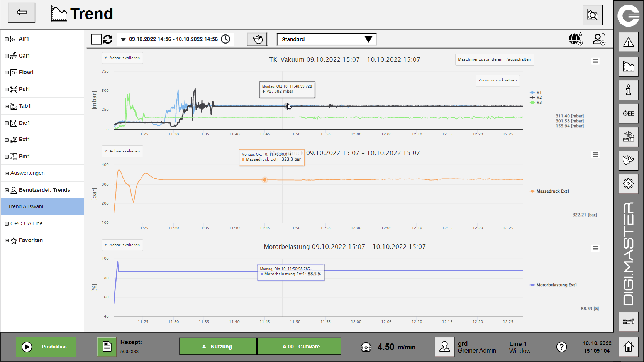Click the A - Nutzung button
This screenshot has height=362, width=644.
coord(218,347)
